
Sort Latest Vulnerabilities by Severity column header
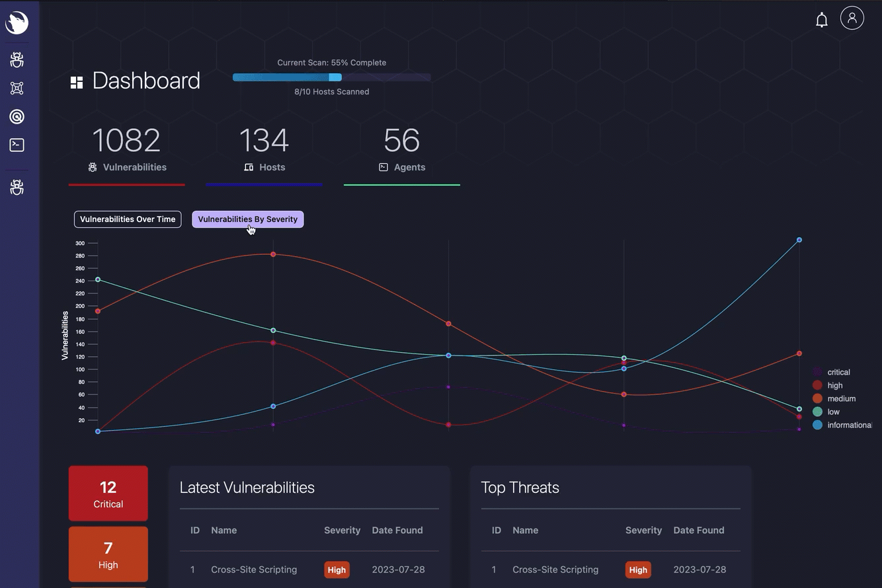342,531
